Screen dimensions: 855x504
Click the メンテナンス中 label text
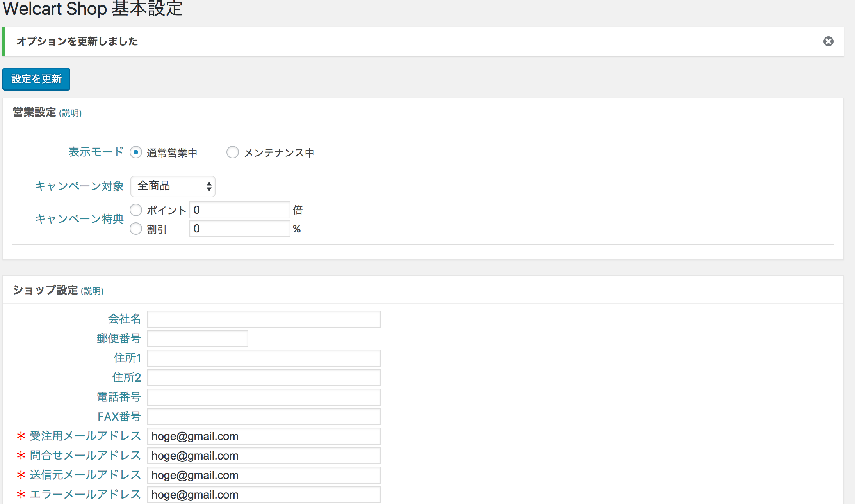tap(279, 153)
